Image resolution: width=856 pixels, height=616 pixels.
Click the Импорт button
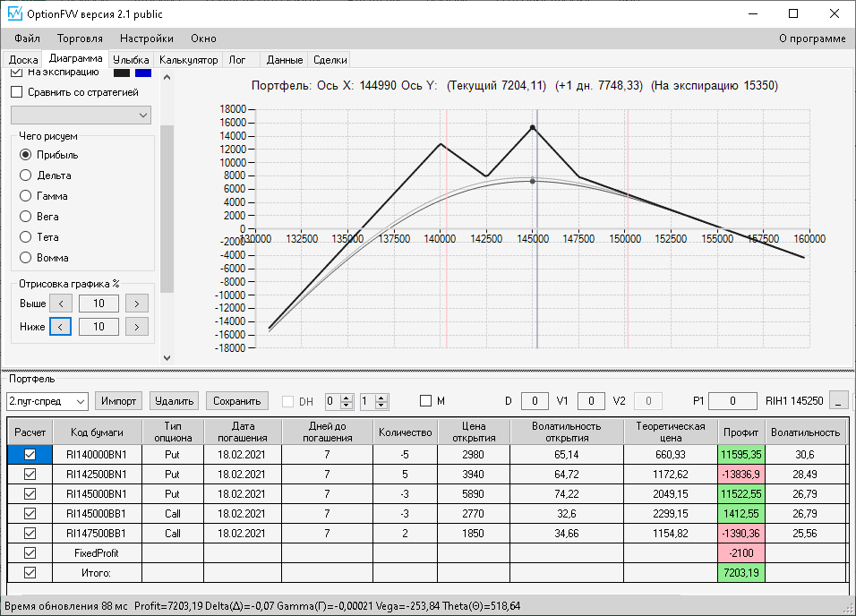tap(118, 401)
